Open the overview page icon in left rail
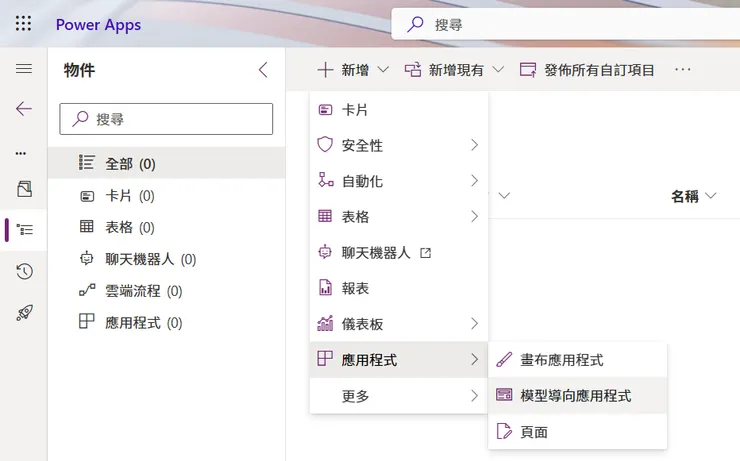This screenshot has width=740, height=461. point(25,189)
